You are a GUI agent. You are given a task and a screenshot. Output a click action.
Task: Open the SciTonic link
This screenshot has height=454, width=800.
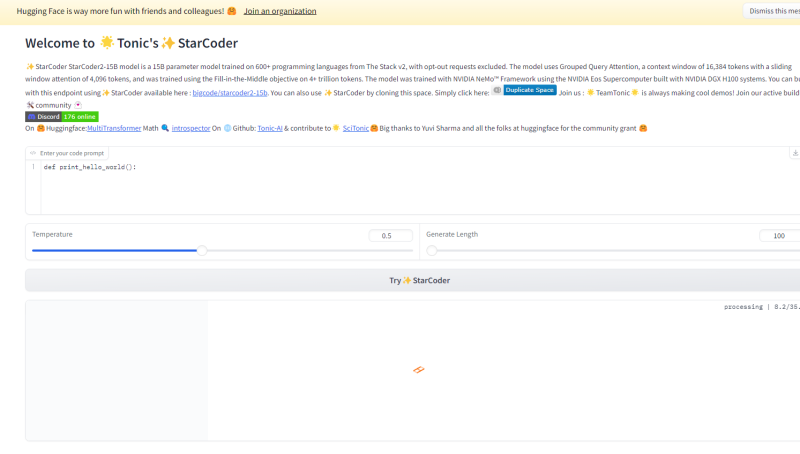tap(356, 128)
